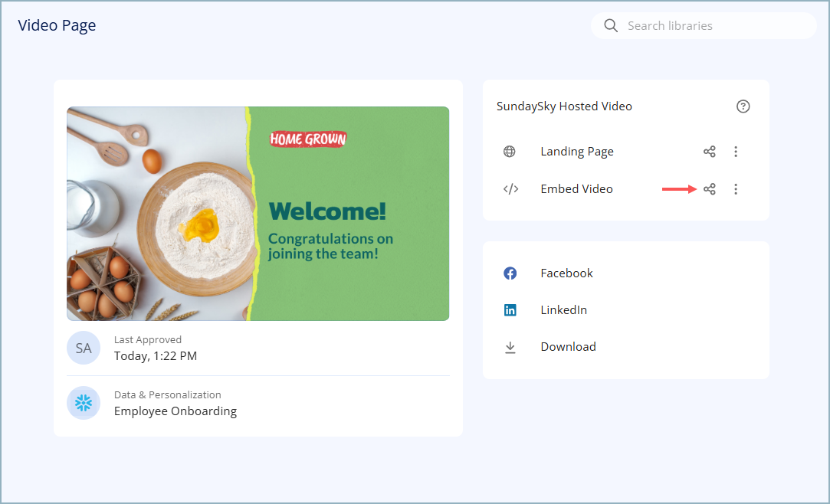Screen dimensions: 830x504
Task: Open the Welcome video thumbnail preview
Action: pos(258,214)
